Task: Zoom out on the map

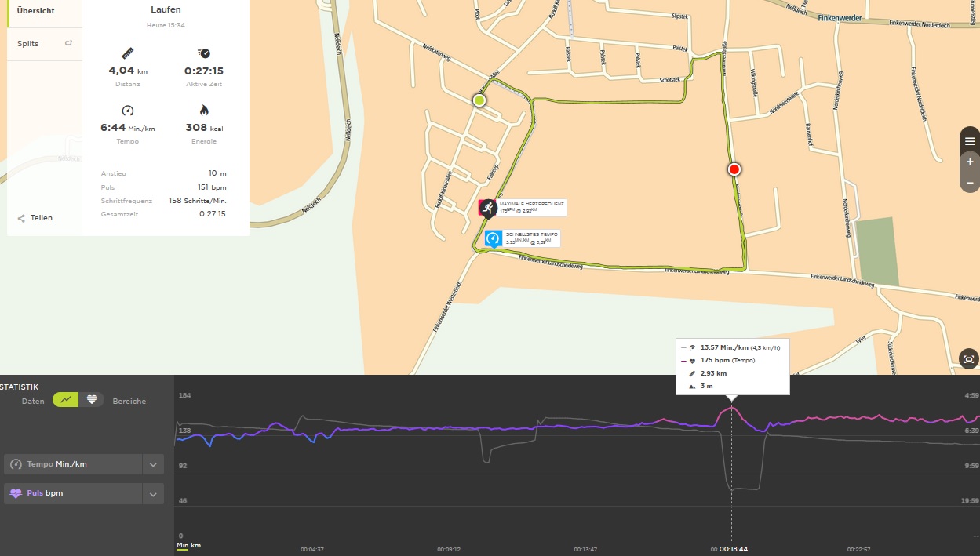Action: point(970,183)
